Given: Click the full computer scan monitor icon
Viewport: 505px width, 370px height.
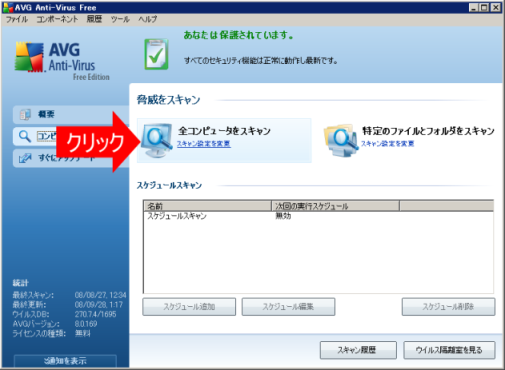Looking at the screenshot, I should [157, 140].
